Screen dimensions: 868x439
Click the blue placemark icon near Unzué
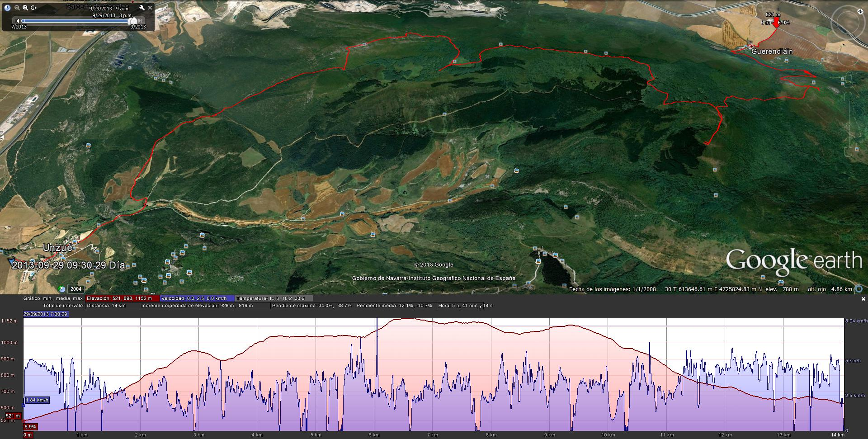coord(11,261)
